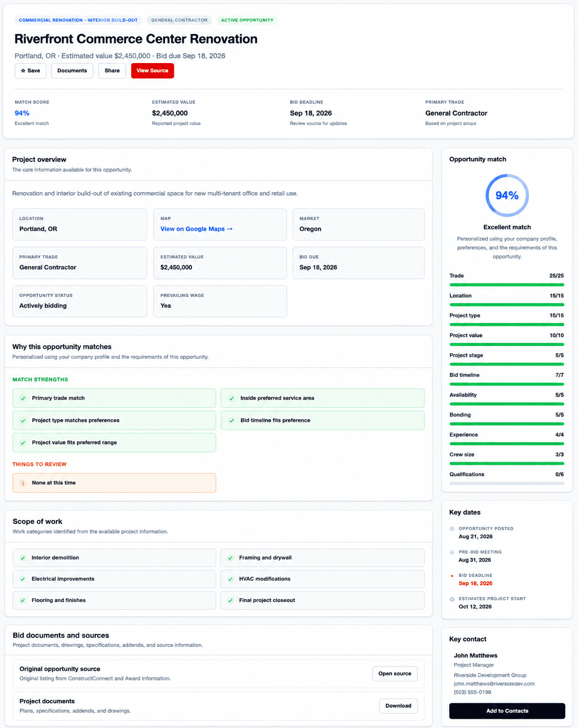Click the check icon beside Project type matches preferences
Viewport: 578px width, 728px height.
click(x=23, y=420)
